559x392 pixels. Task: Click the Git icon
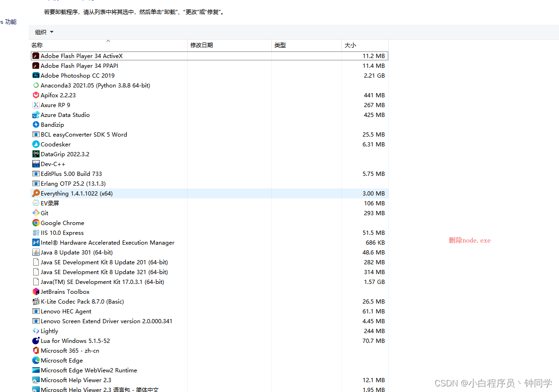click(x=36, y=213)
